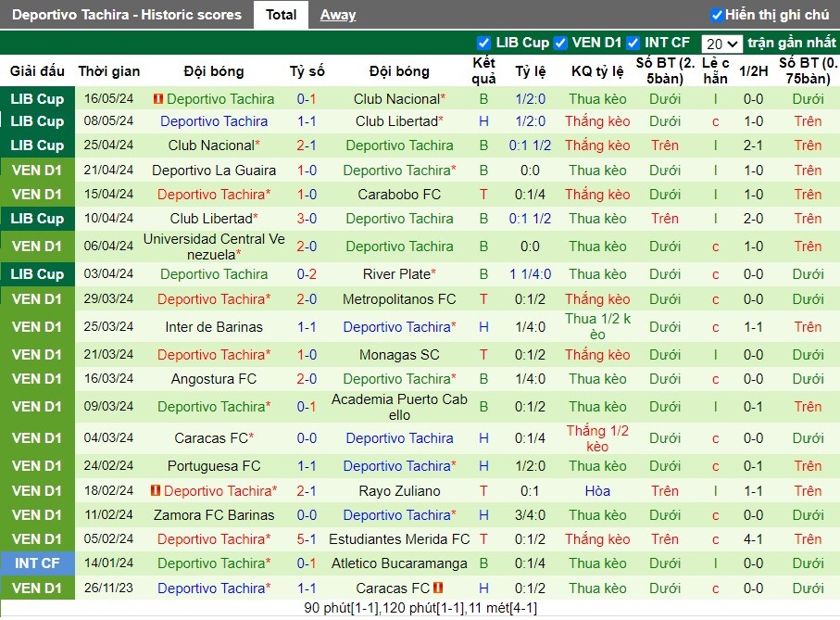Click the Kết quả column header

483,70
